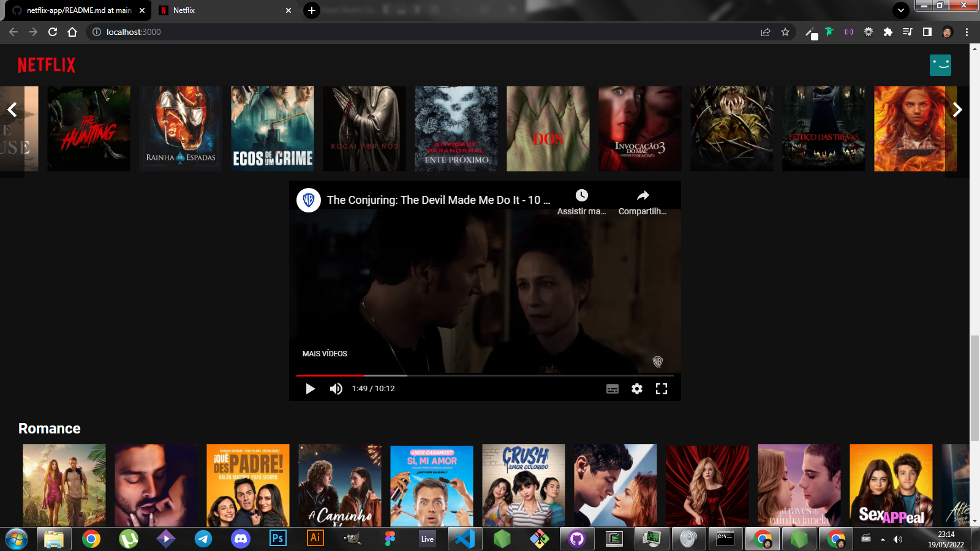Click the Compartilhar share arrow icon
980x551 pixels.
pyautogui.click(x=643, y=195)
